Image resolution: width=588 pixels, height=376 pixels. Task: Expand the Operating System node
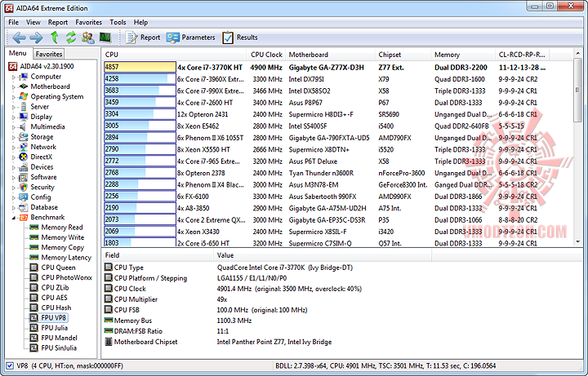[x=14, y=97]
